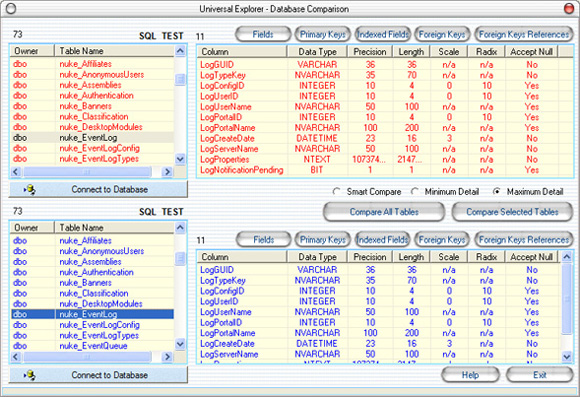This screenshot has height=397, width=580.
Task: Click database icon on lower Connect to Database button
Action: [x=30, y=375]
